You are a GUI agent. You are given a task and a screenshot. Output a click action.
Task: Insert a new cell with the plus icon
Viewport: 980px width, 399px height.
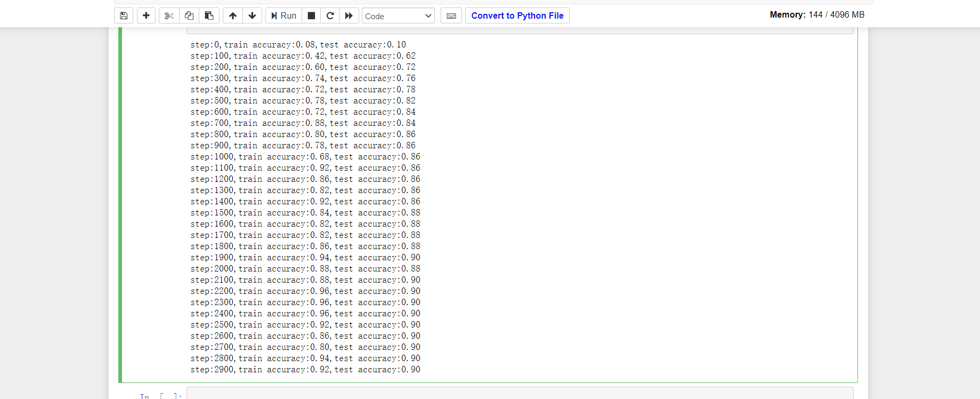tap(146, 15)
